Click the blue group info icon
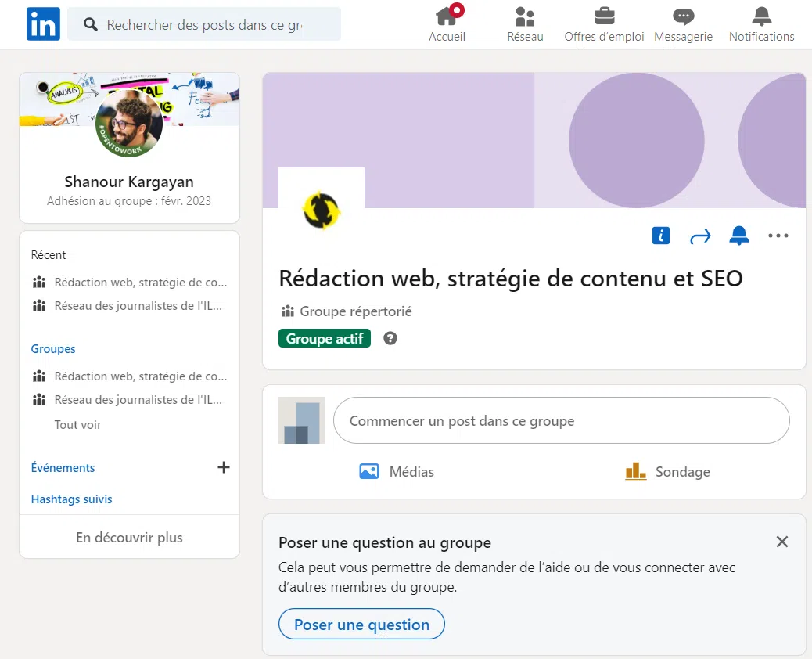The height and width of the screenshot is (659, 812). click(x=661, y=236)
